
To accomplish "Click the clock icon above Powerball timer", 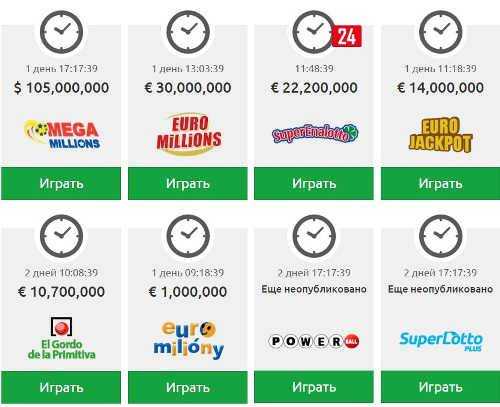I will pyautogui.click(x=314, y=236).
